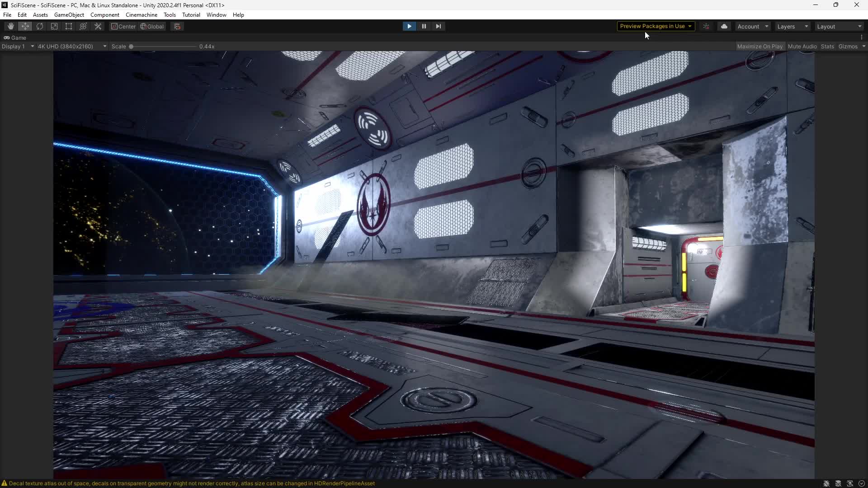The width and height of the screenshot is (868, 488).
Task: Select the Move tool
Action: pos(25,26)
